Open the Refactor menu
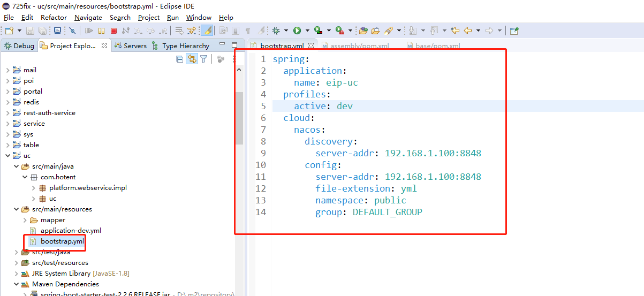The image size is (644, 296). [x=54, y=17]
